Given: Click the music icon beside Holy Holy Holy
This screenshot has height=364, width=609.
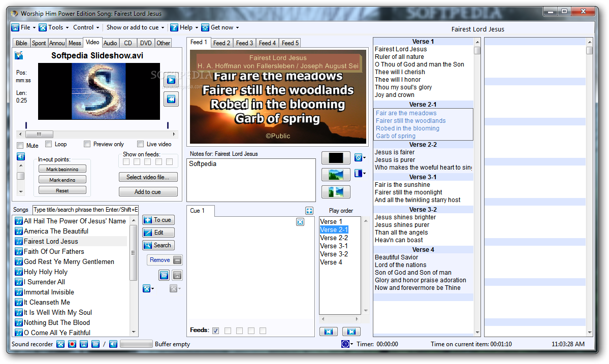Looking at the screenshot, I should (x=19, y=272).
